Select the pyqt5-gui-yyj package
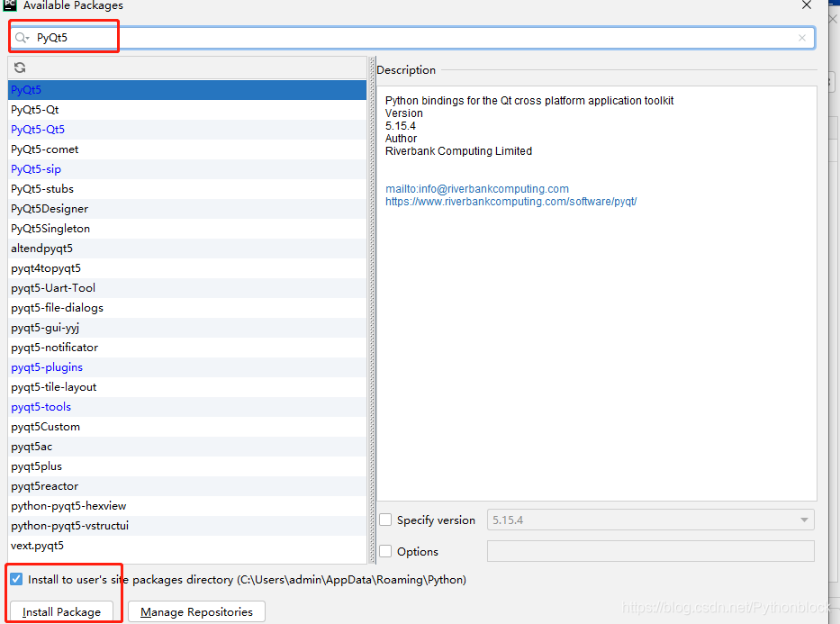Image resolution: width=840 pixels, height=624 pixels. point(187,327)
